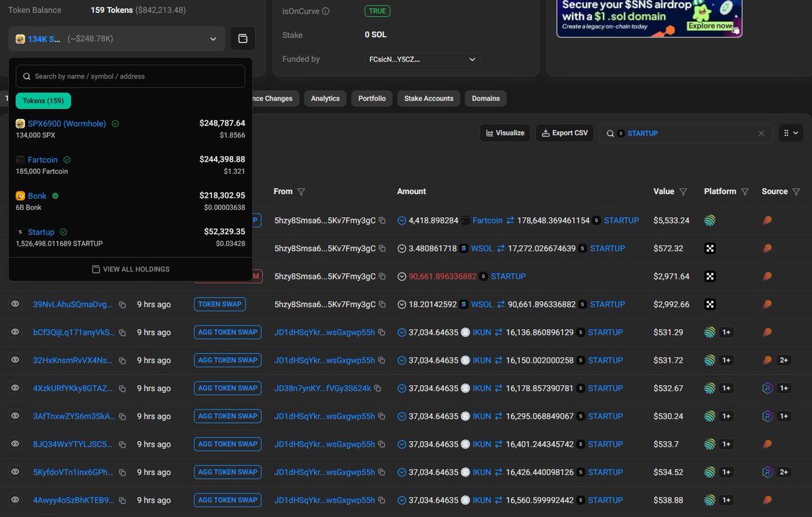Click WSOL link in $572.32 row

[x=482, y=248]
